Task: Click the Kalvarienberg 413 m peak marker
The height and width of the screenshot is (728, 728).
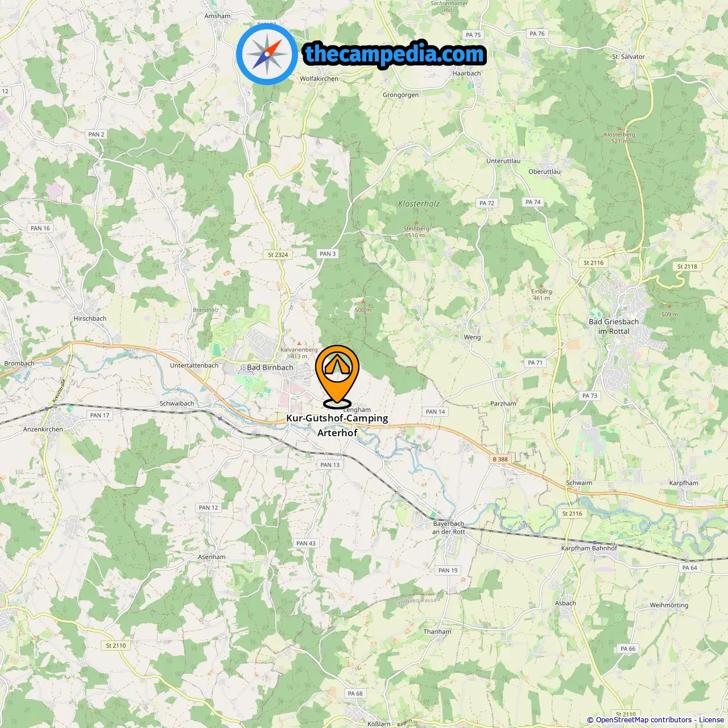Action: click(299, 350)
